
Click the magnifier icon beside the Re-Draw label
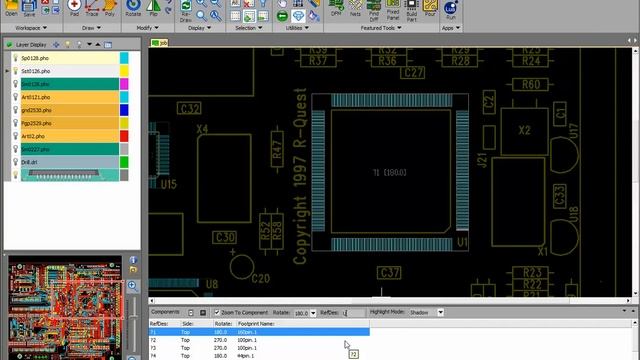[201, 16]
